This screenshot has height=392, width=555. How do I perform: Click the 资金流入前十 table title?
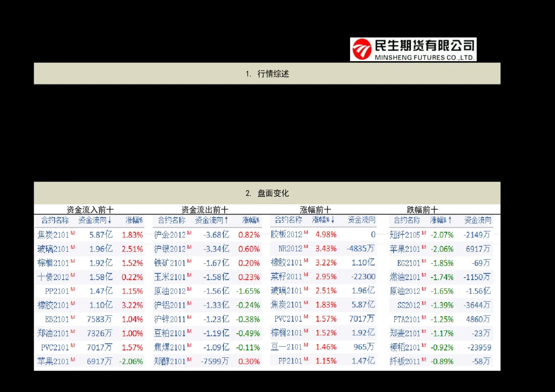click(x=90, y=210)
